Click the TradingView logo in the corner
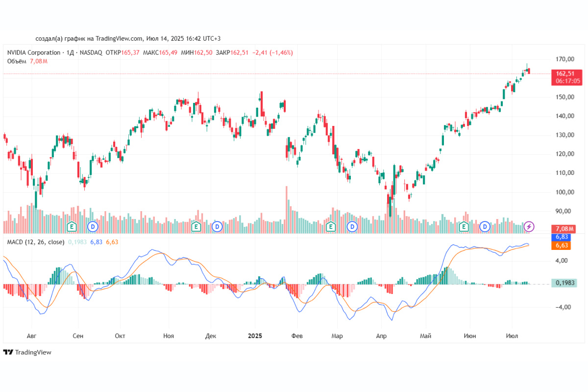 click(x=27, y=352)
